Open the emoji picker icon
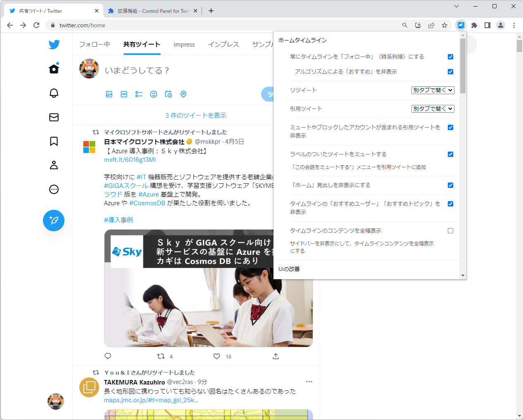Screen dimensions: 523x420 154,94
